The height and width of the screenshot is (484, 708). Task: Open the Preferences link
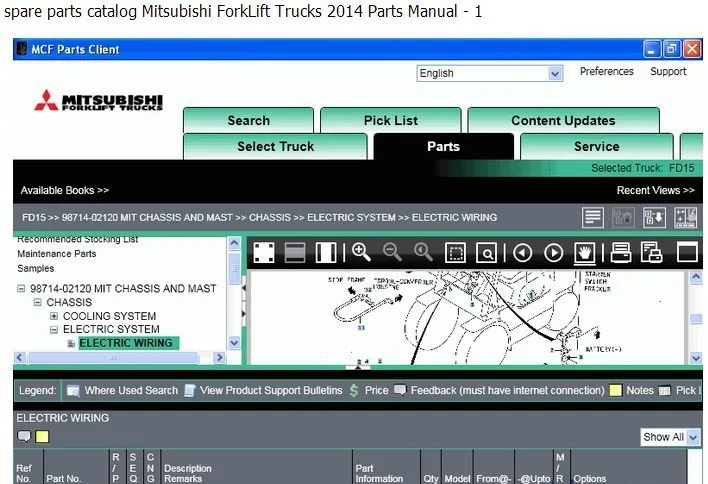606,71
